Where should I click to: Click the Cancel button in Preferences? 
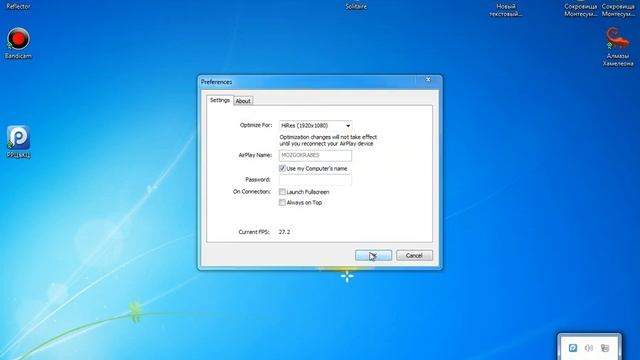tap(414, 256)
